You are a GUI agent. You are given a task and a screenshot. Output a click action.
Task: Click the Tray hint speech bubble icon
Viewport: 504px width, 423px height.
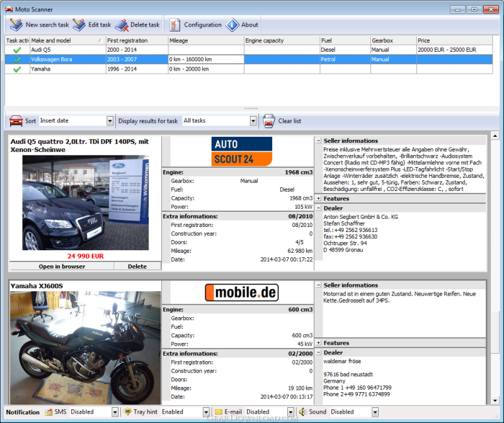128,412
